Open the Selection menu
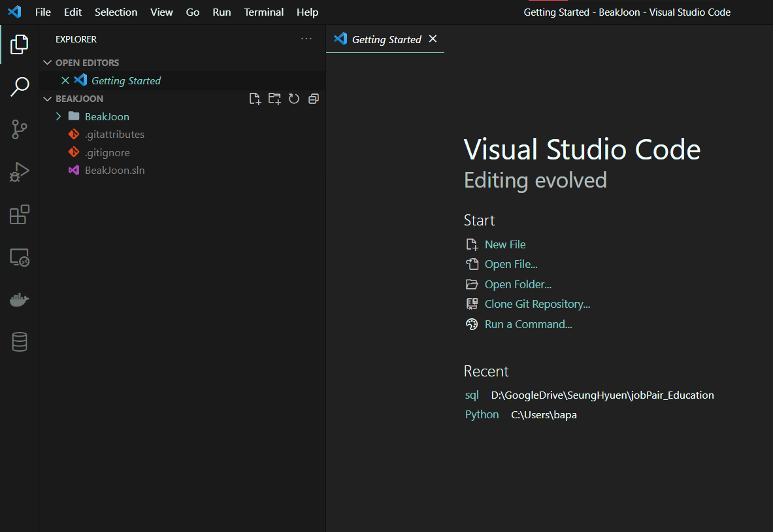The image size is (773, 532). 116,12
